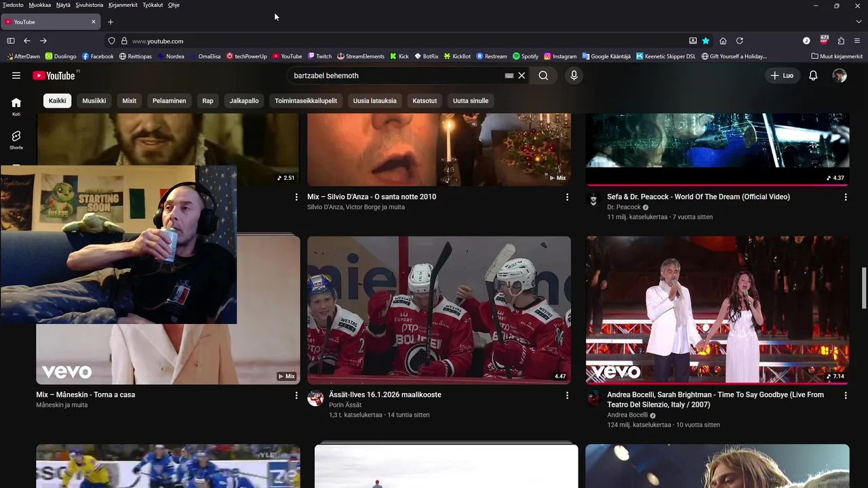Open a new browser tab
868x488 pixels.
click(x=111, y=22)
